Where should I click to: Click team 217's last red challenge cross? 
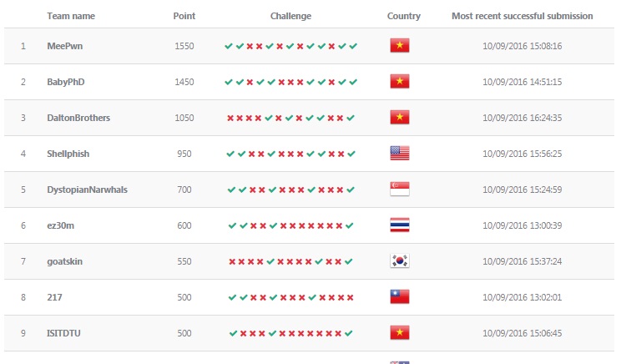(350, 297)
